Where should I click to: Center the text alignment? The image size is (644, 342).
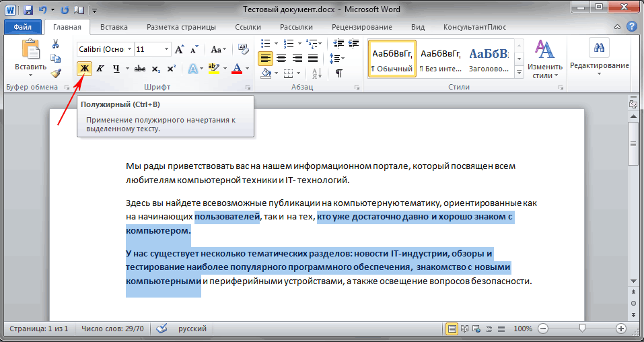(x=281, y=59)
